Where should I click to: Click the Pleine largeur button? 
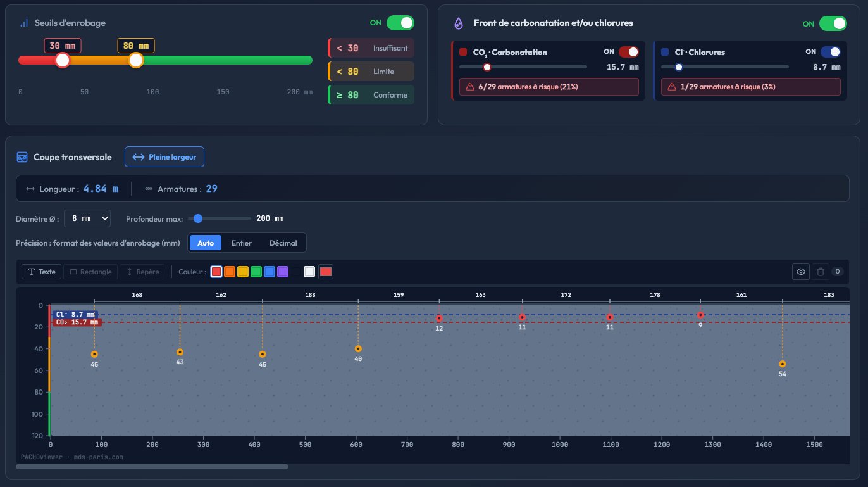click(164, 157)
